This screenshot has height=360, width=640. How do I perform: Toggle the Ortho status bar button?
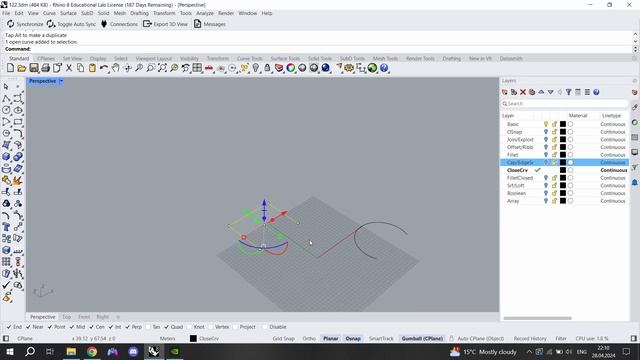(x=309, y=338)
